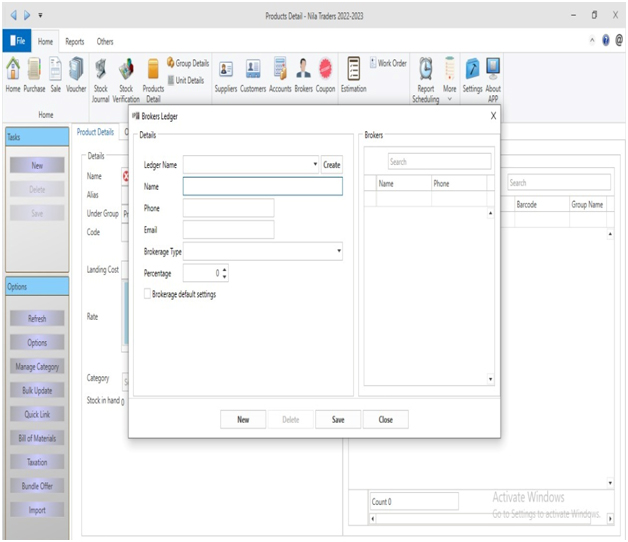Open the Accounts icon
628x542 pixels.
pos(280,75)
